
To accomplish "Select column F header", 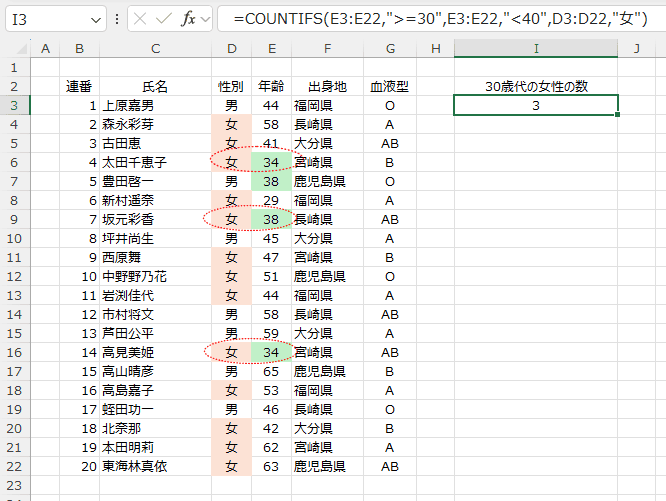I will [327, 48].
